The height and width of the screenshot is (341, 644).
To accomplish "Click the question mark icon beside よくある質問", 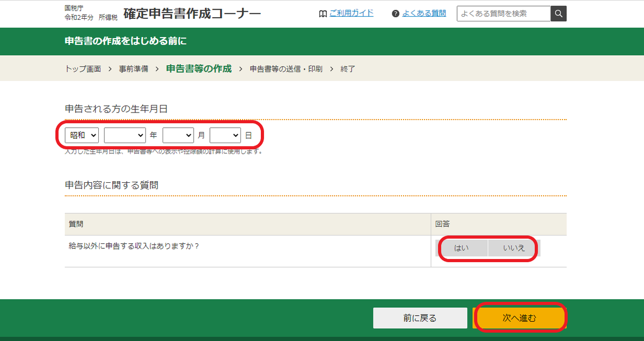I will tap(396, 13).
